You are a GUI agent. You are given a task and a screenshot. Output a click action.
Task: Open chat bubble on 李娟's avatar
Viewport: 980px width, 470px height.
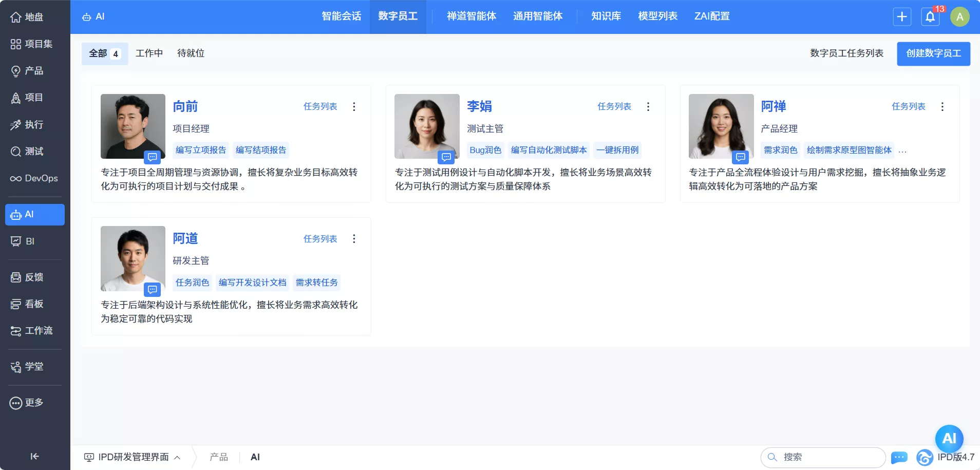point(446,158)
